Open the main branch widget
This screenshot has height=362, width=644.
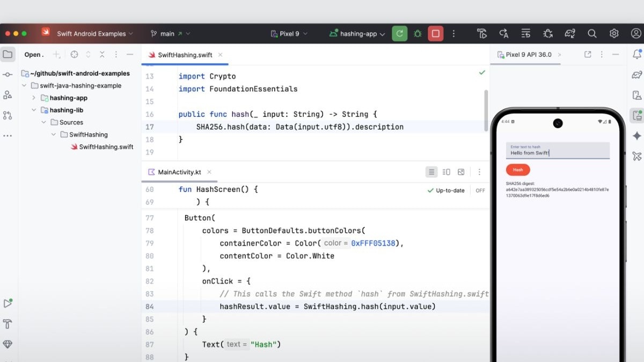click(170, 34)
